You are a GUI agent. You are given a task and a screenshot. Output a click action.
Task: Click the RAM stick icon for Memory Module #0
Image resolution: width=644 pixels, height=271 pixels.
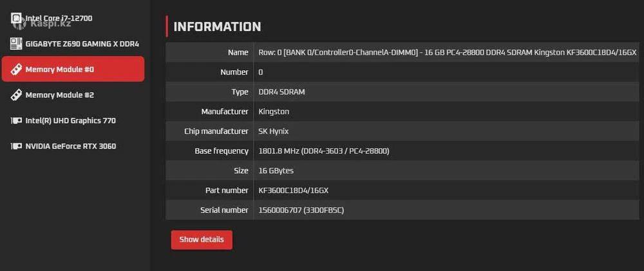click(16, 70)
